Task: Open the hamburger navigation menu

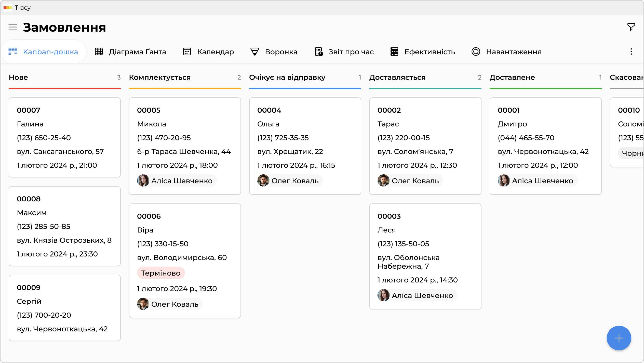Action: tap(13, 27)
